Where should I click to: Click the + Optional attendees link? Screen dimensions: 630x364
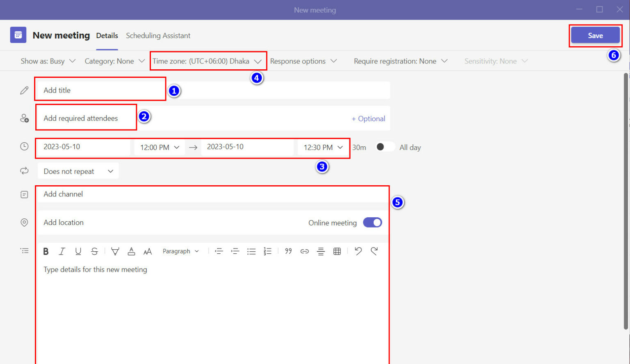368,118
